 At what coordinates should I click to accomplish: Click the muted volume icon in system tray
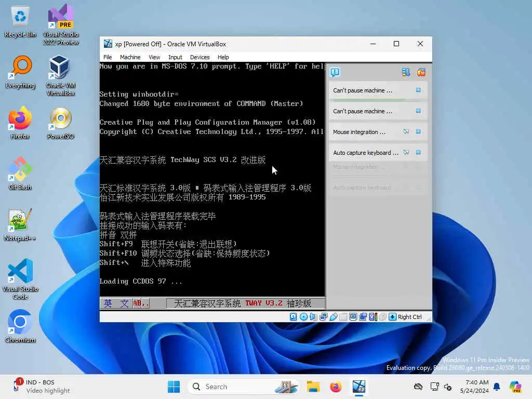(x=448, y=387)
